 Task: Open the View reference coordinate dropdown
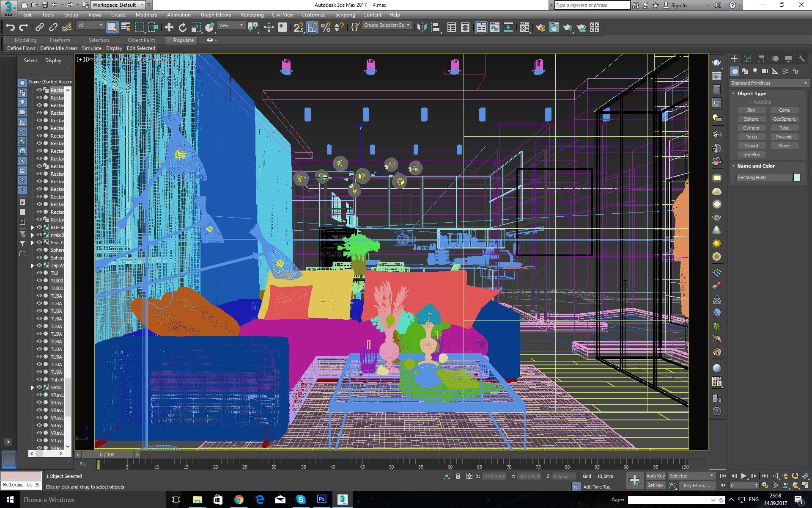click(231, 25)
